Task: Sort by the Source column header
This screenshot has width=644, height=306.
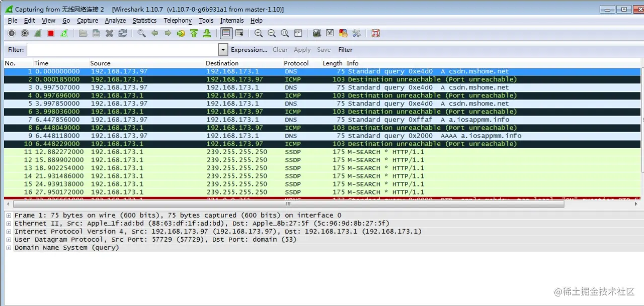Action: point(100,63)
